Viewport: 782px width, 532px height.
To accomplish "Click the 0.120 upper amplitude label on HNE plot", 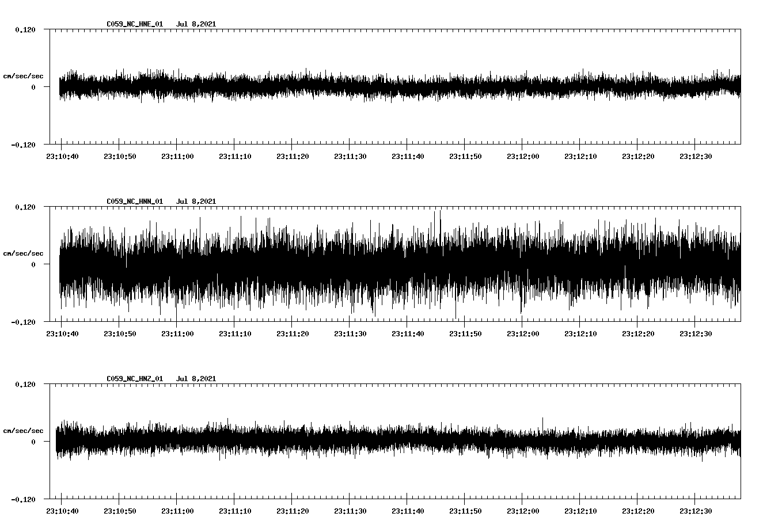I will [26, 29].
